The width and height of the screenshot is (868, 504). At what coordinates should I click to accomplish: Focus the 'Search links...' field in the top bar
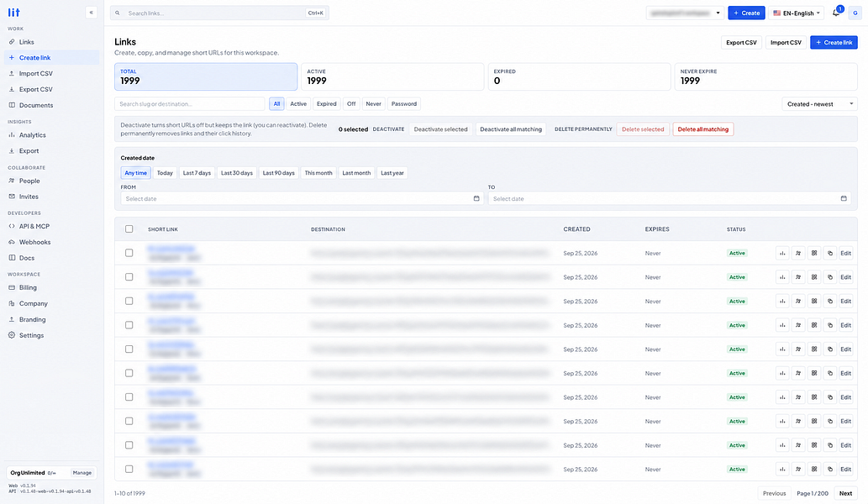pos(220,13)
